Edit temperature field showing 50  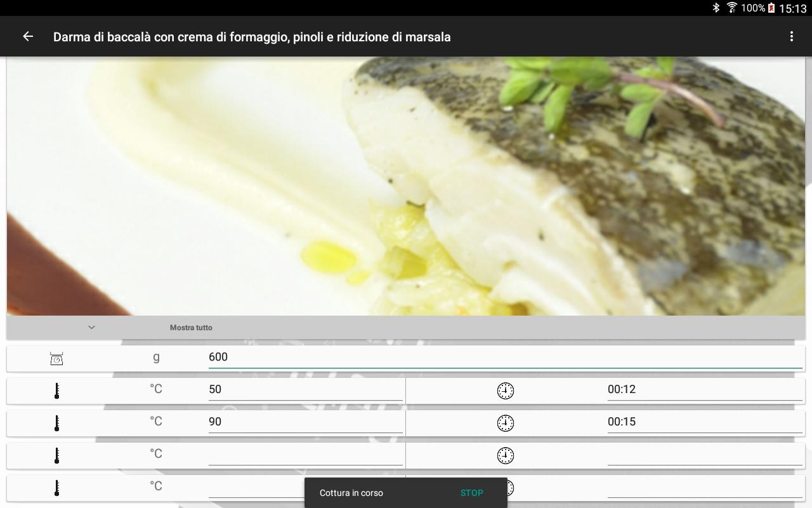[x=305, y=390]
